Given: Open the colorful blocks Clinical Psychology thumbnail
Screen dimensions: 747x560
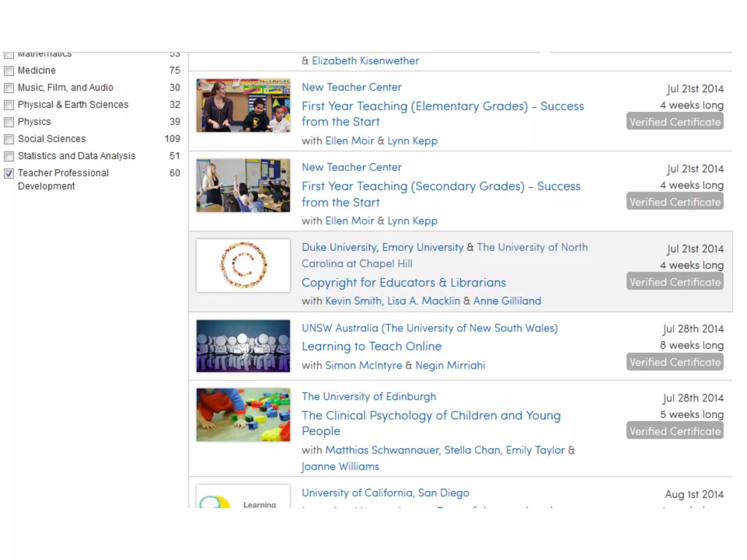Looking at the screenshot, I should click(243, 415).
